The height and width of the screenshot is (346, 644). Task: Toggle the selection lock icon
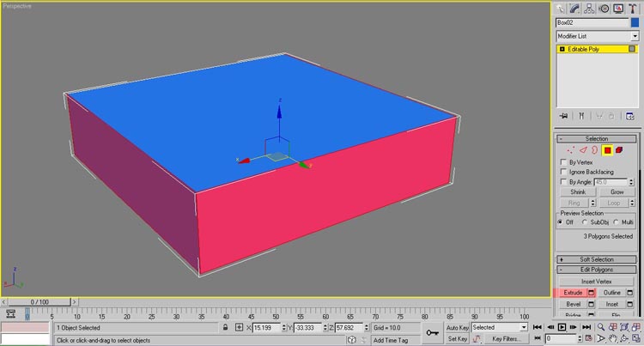[x=225, y=328]
